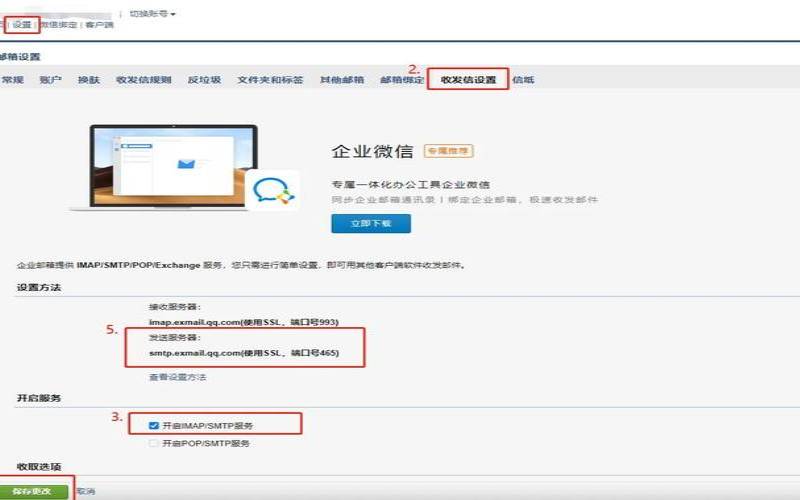Click the 收取选项 section heading
800x500 pixels.
tap(39, 466)
